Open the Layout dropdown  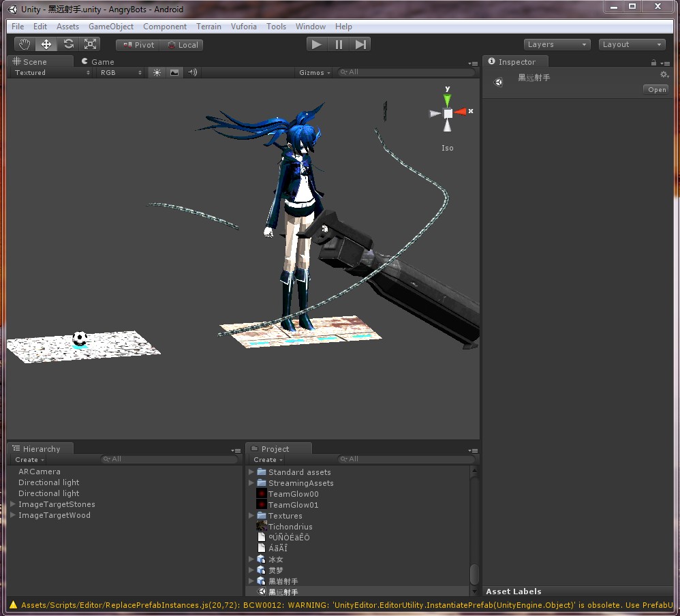coord(632,45)
